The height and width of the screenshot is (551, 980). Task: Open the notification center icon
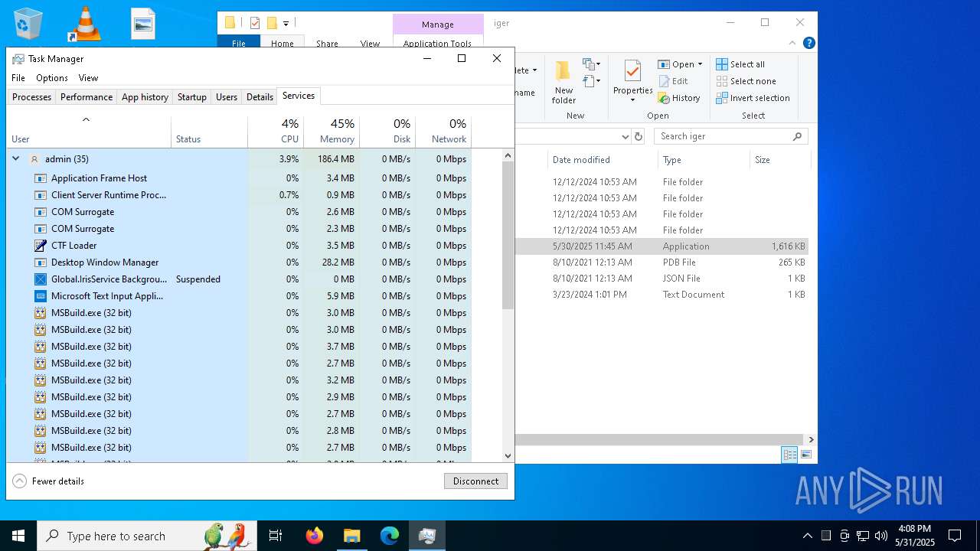pyautogui.click(x=955, y=536)
